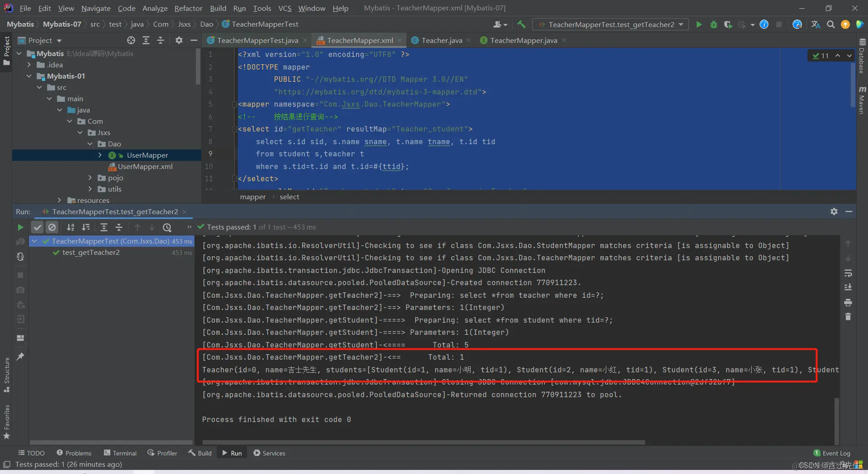Toggle soft-wrap in console output
This screenshot has width=868, height=474.
[848, 273]
